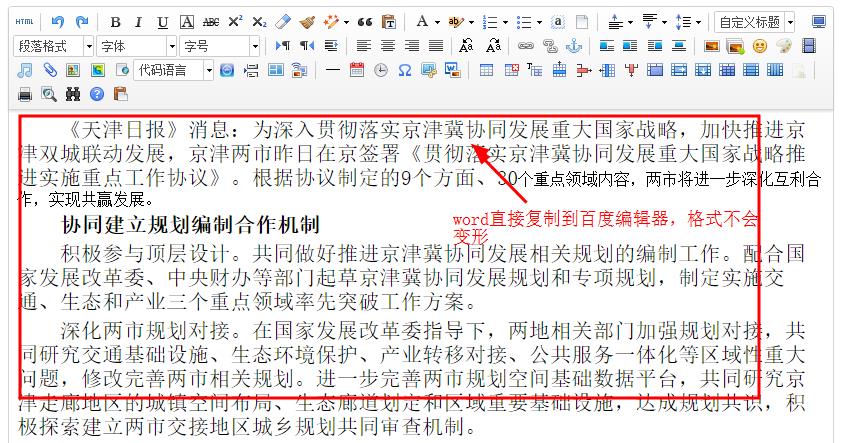Click the insert hyperlink button
This screenshot has height=443, width=844.
[525, 46]
